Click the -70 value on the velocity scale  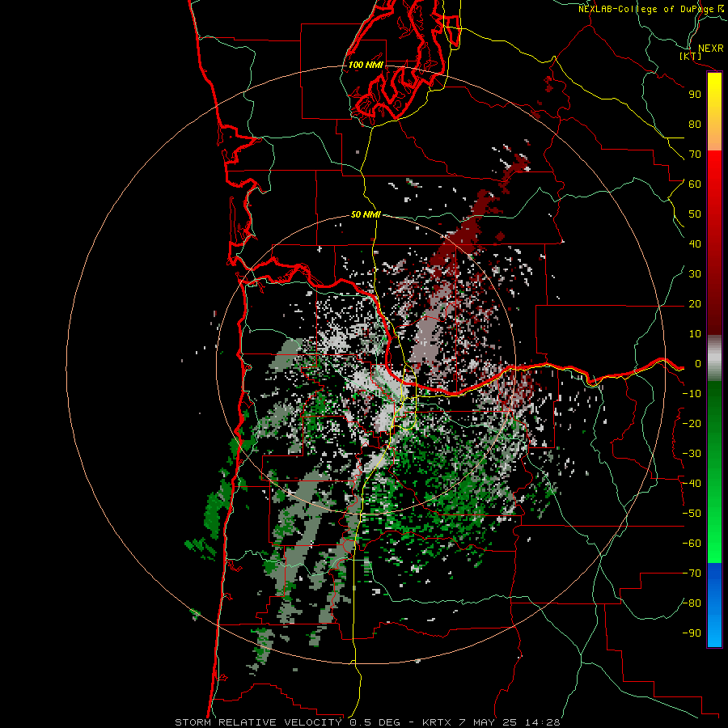pyautogui.click(x=692, y=574)
